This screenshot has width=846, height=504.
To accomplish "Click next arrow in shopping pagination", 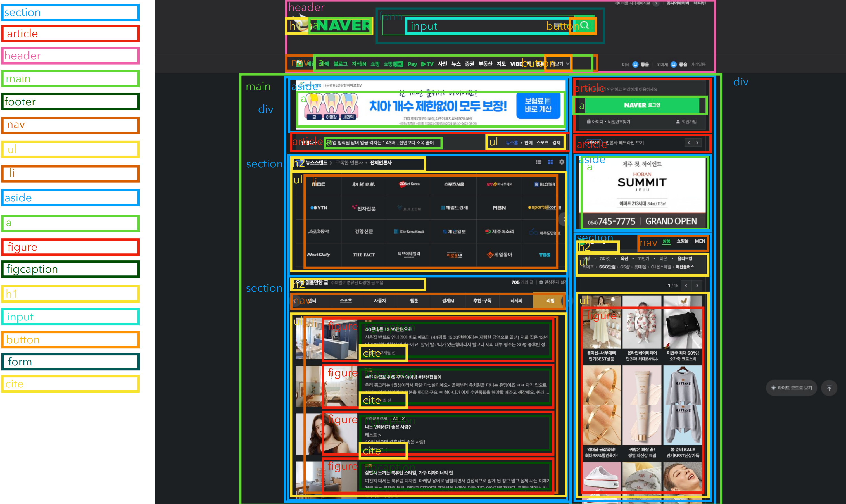I will pos(697,285).
